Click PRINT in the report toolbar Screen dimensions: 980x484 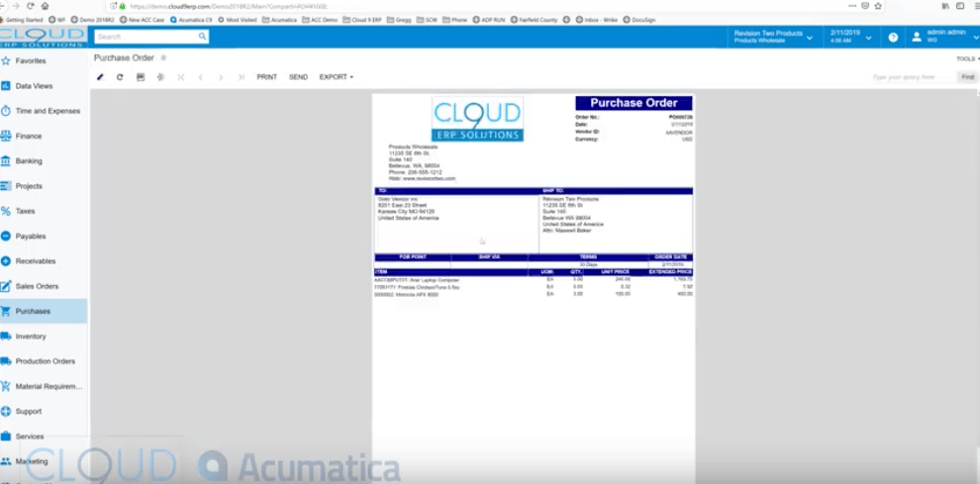pos(267,77)
